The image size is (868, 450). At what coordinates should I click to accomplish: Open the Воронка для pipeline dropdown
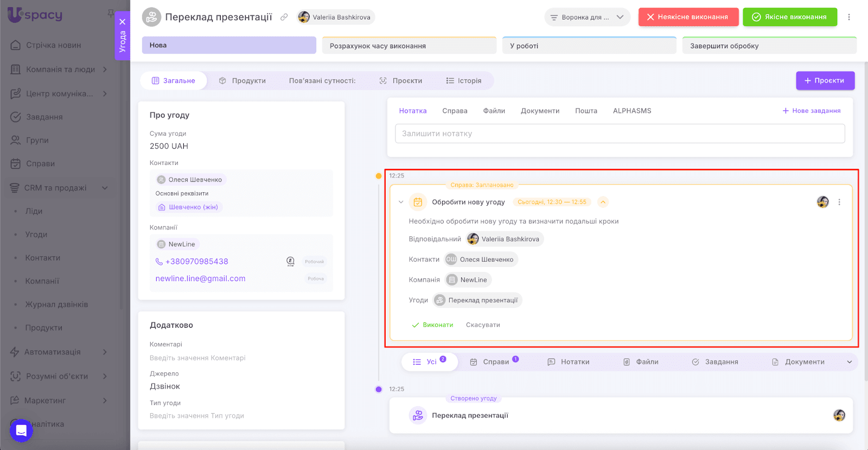coord(587,17)
